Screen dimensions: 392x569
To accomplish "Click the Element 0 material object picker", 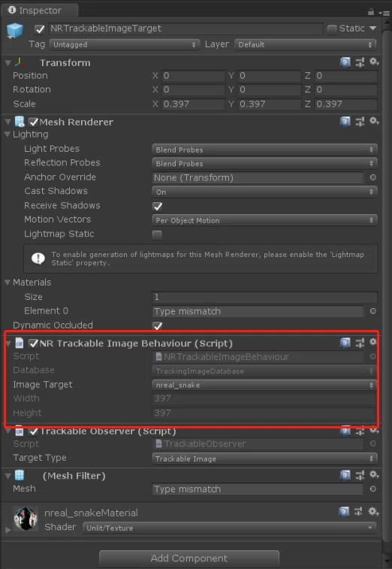I will [x=372, y=311].
